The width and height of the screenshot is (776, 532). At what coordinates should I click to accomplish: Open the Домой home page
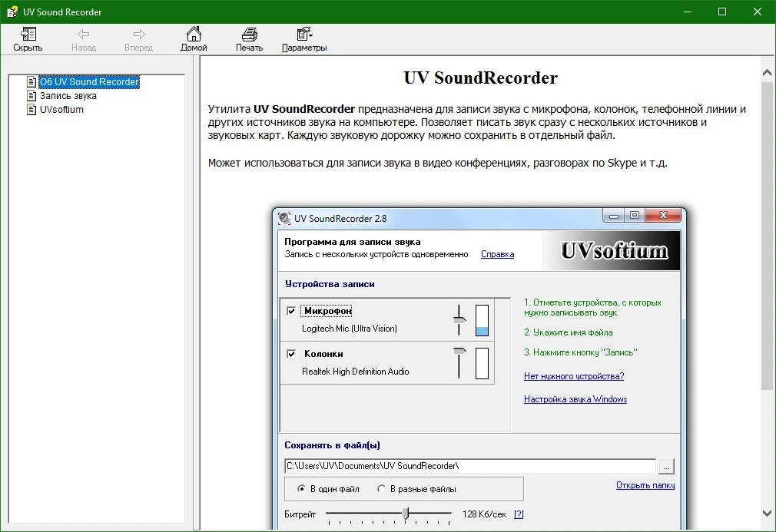194,40
